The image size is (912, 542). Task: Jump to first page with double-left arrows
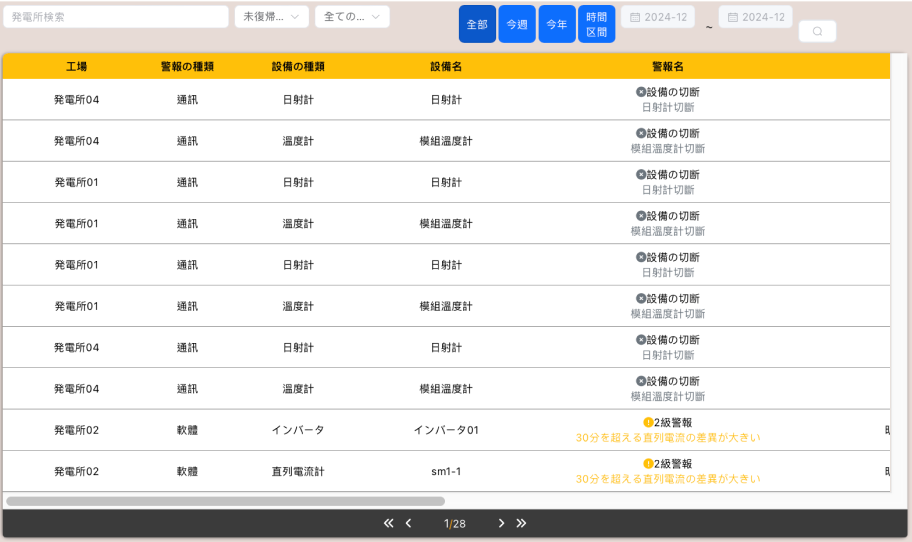[x=389, y=523]
